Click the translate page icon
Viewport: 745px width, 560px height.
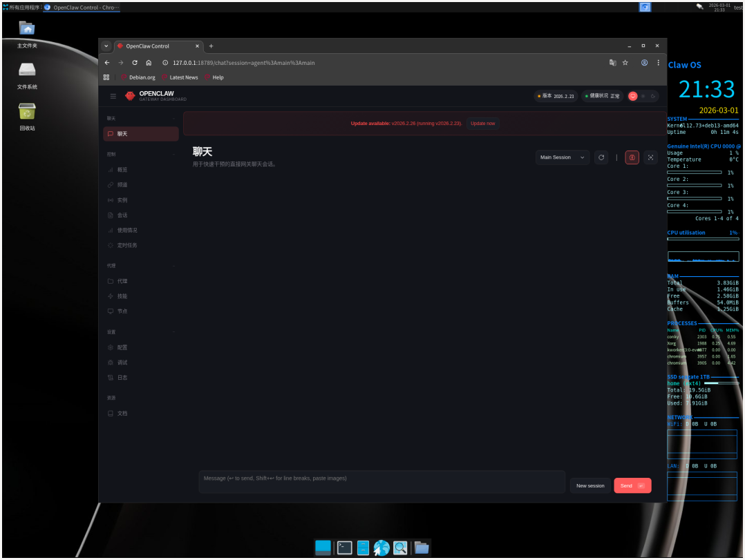point(613,63)
